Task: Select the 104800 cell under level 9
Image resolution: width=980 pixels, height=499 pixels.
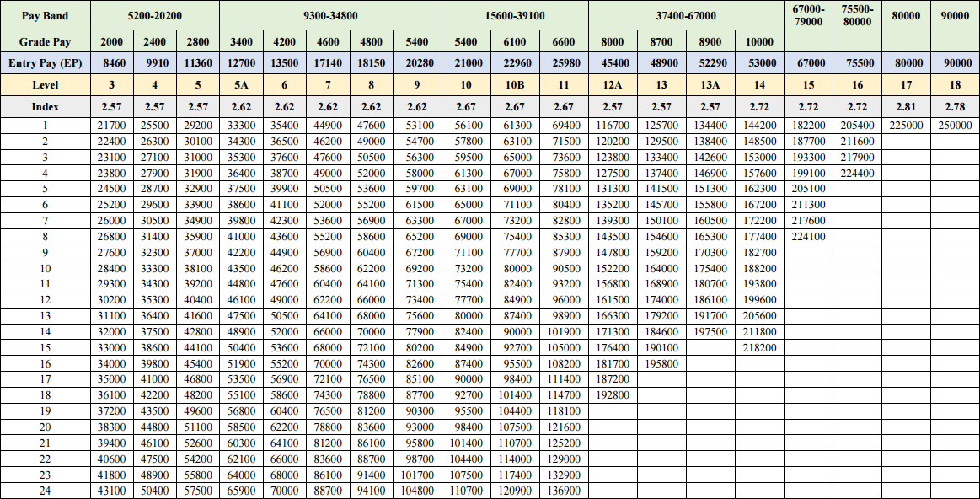Action: point(417,491)
